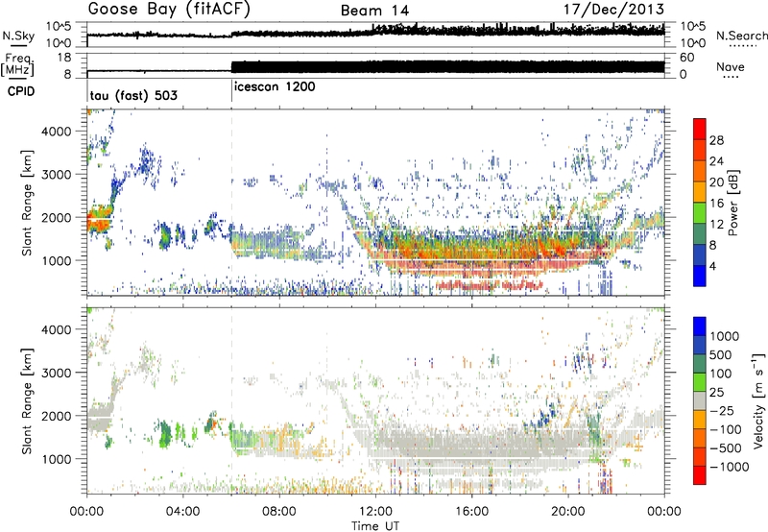Click the date '17/Dec/2013'

pyautogui.click(x=613, y=9)
